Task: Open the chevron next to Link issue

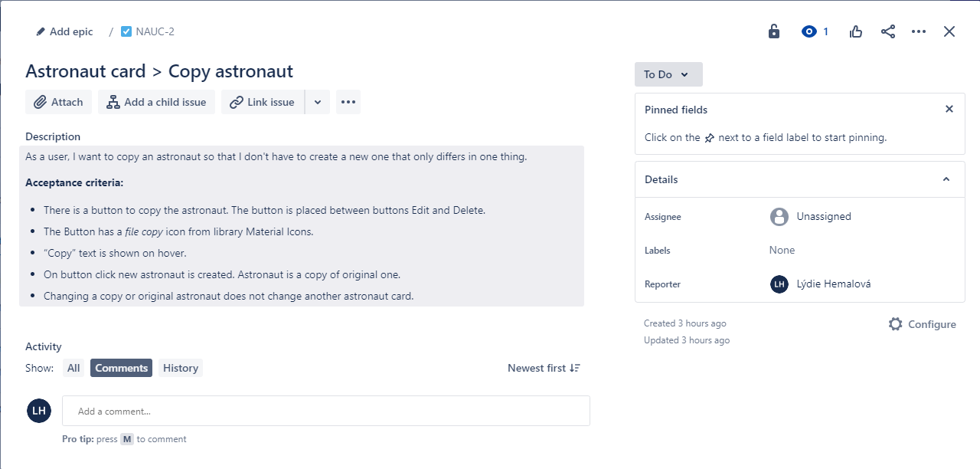Action: [318, 101]
